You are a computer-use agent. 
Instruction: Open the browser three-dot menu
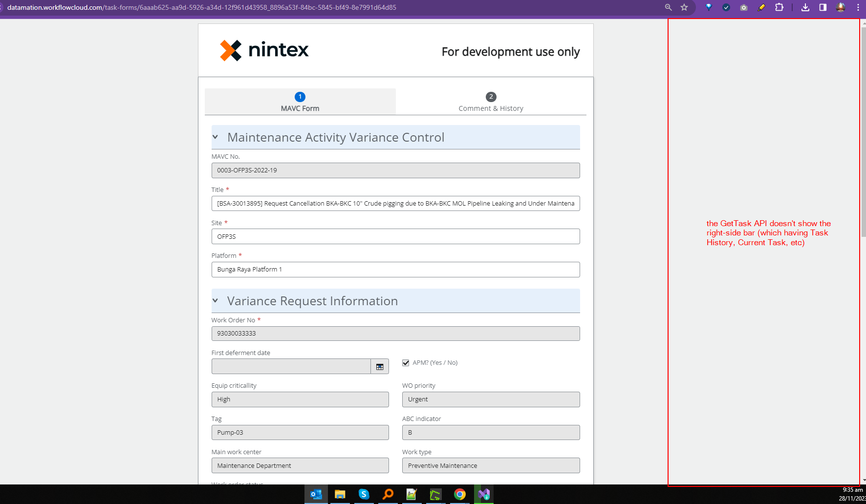(x=858, y=7)
